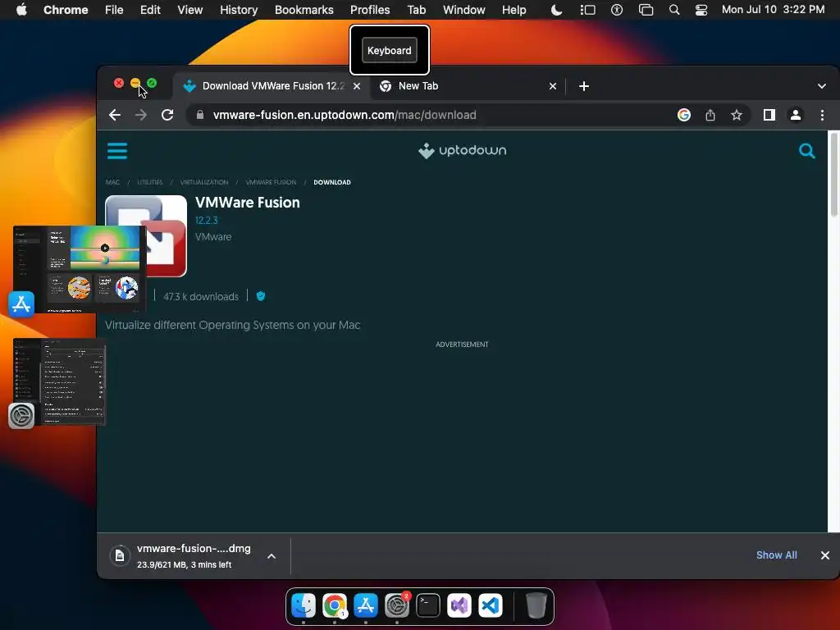The height and width of the screenshot is (630, 840).
Task: Click the UTILITIES breadcrumb link
Action: (150, 182)
